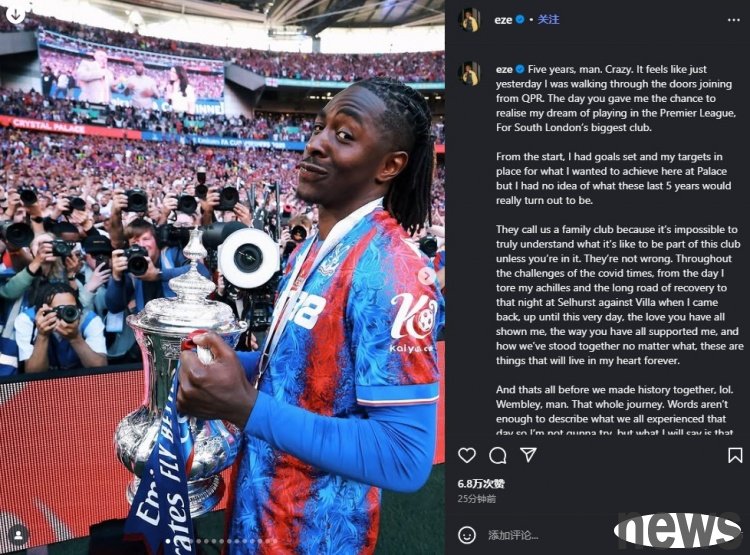The height and width of the screenshot is (555, 750).
Task: Click the eze username in the caption
Action: point(504,69)
